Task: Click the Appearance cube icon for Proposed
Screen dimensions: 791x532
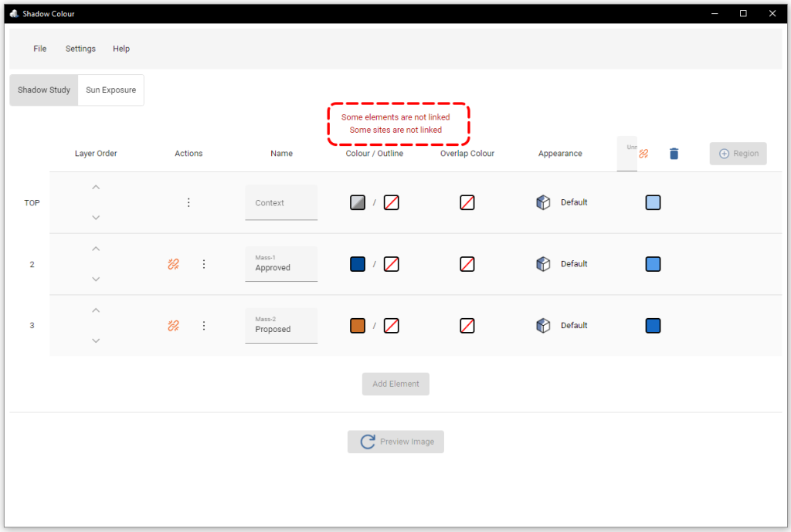Action: 543,325
